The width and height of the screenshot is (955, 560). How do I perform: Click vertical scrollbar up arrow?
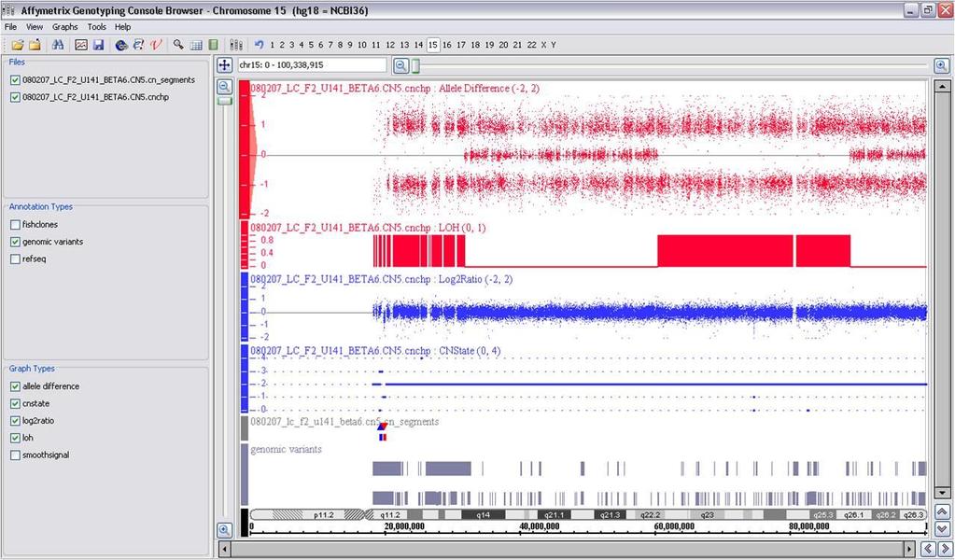(942, 87)
